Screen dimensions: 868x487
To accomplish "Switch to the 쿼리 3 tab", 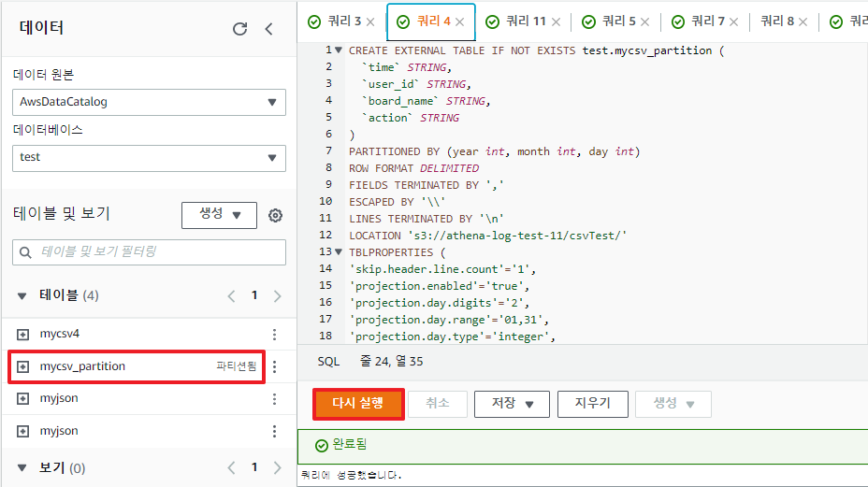I will [344, 21].
